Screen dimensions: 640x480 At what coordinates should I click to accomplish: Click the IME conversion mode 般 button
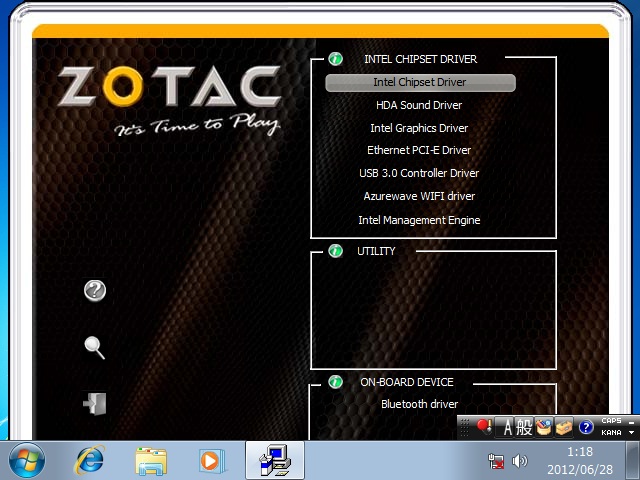524,427
